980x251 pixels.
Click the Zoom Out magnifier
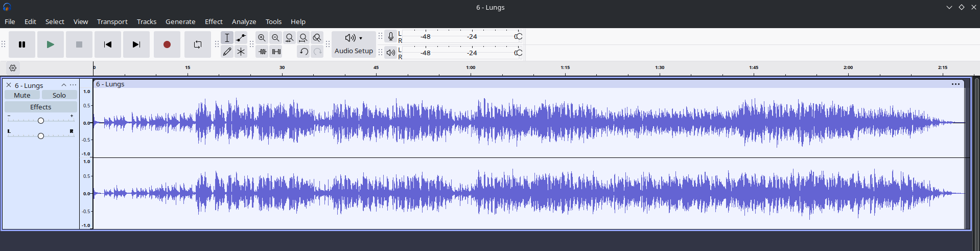click(276, 38)
